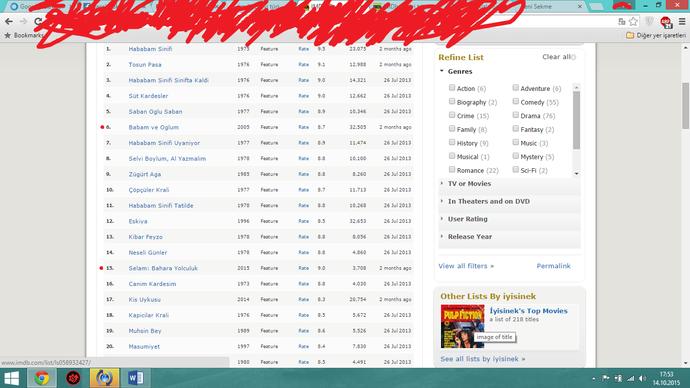The width and height of the screenshot is (690, 388).
Task: Show hidden tray icons arrow
Action: pos(594,379)
